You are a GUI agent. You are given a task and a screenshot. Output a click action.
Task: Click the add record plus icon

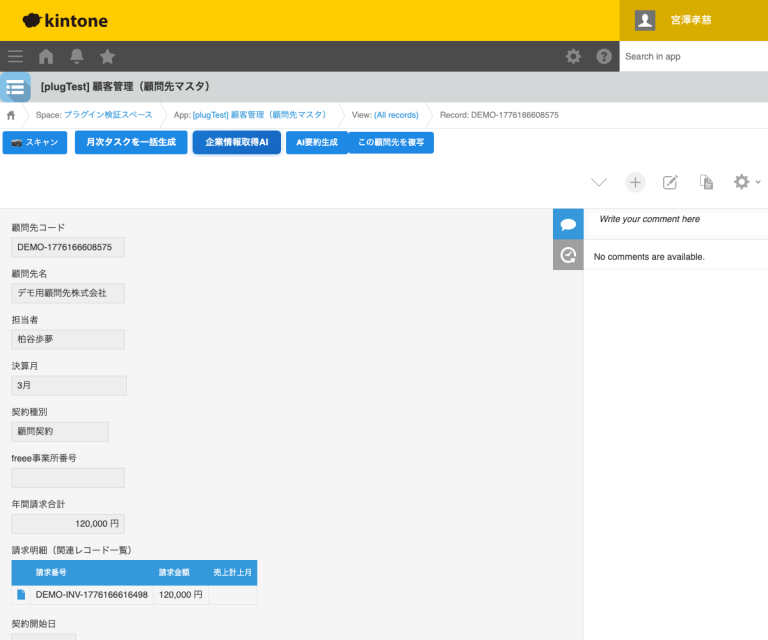635,182
